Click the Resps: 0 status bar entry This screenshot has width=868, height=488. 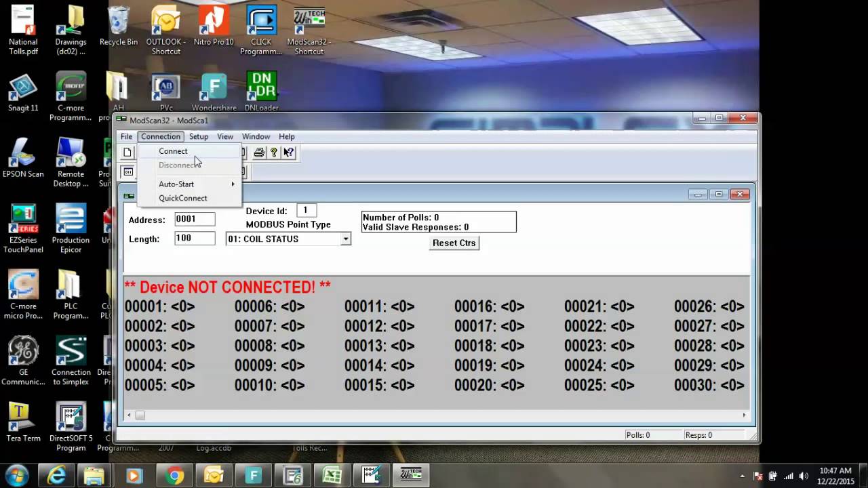[x=698, y=435]
